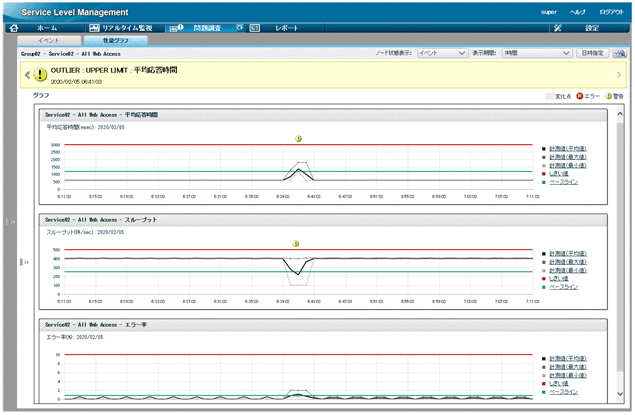Expand the 表示期間 dropdown
The height and width of the screenshot is (415, 635).
point(537,52)
